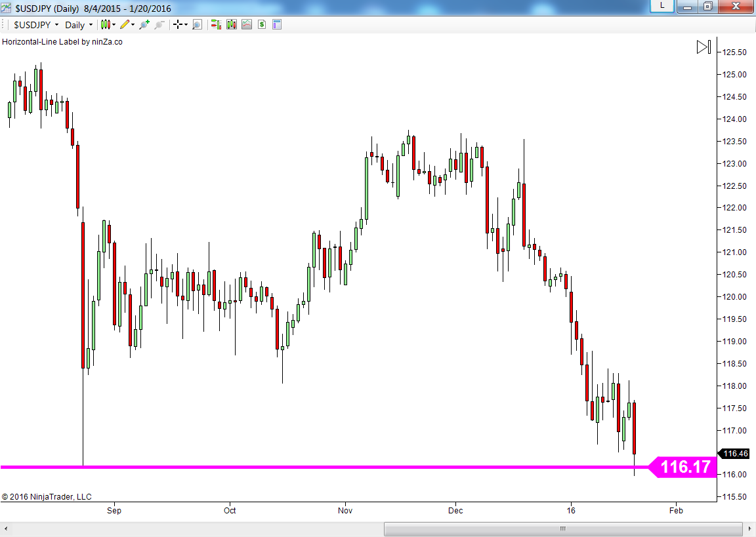The height and width of the screenshot is (537, 756).
Task: Open the data series candlestick icon
Action: (232, 24)
